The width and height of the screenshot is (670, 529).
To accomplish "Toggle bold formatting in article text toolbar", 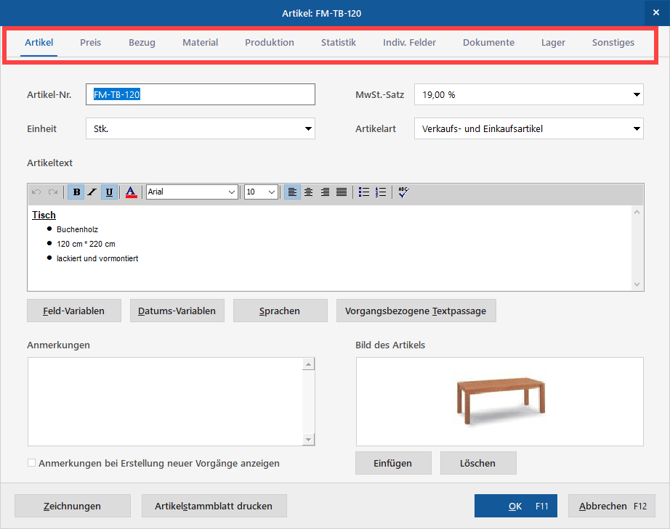I will [x=77, y=192].
